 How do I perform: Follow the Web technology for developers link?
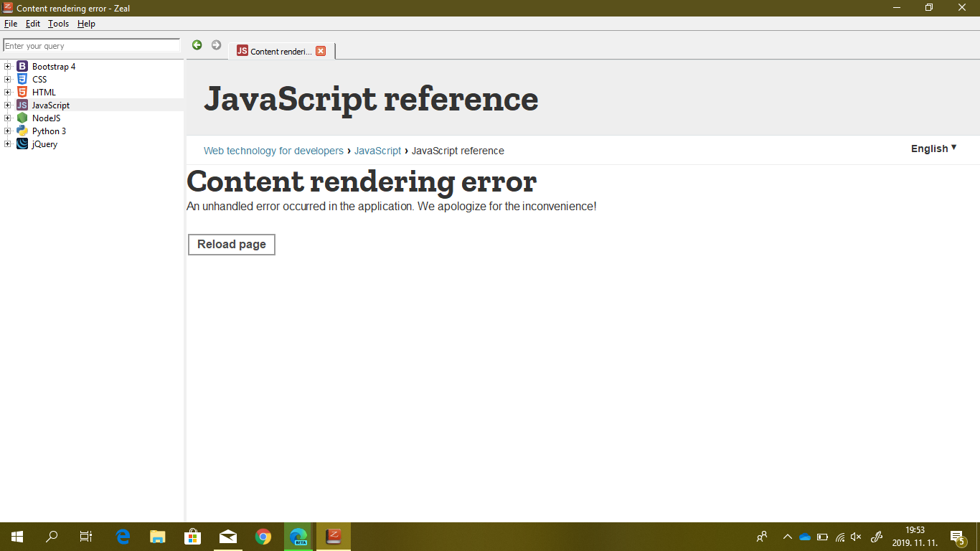point(273,151)
